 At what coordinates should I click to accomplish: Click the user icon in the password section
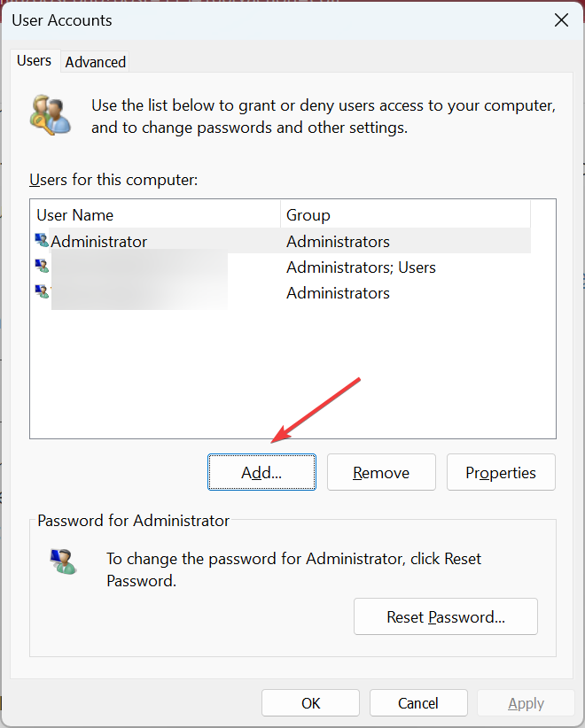[x=64, y=561]
